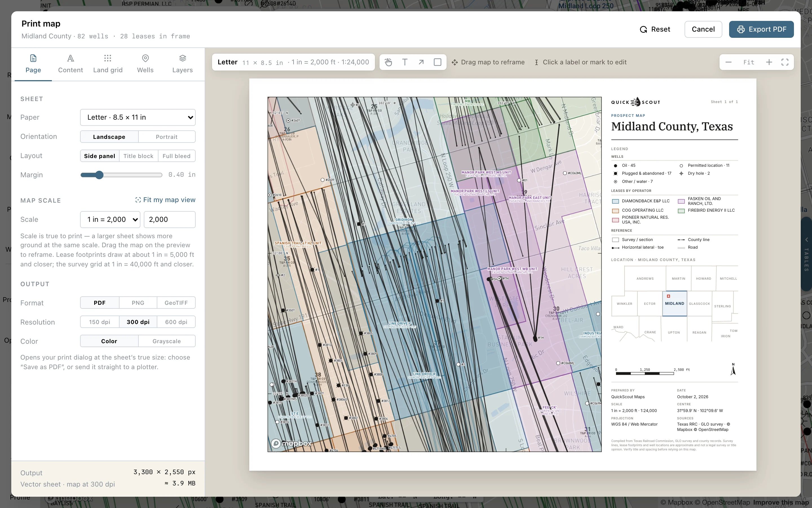The height and width of the screenshot is (508, 812).
Task: Open the Scale preset dropdown
Action: click(110, 219)
